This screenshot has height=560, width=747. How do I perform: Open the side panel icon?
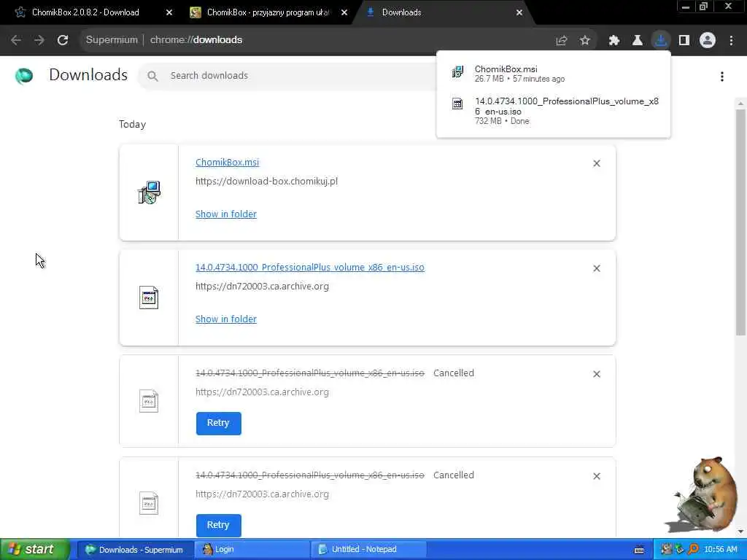[x=684, y=41]
